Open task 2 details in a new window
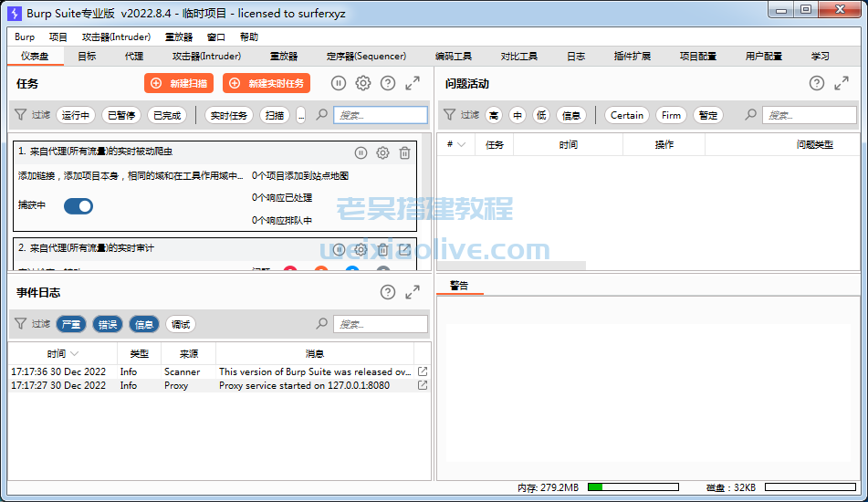This screenshot has width=868, height=502. click(x=404, y=249)
